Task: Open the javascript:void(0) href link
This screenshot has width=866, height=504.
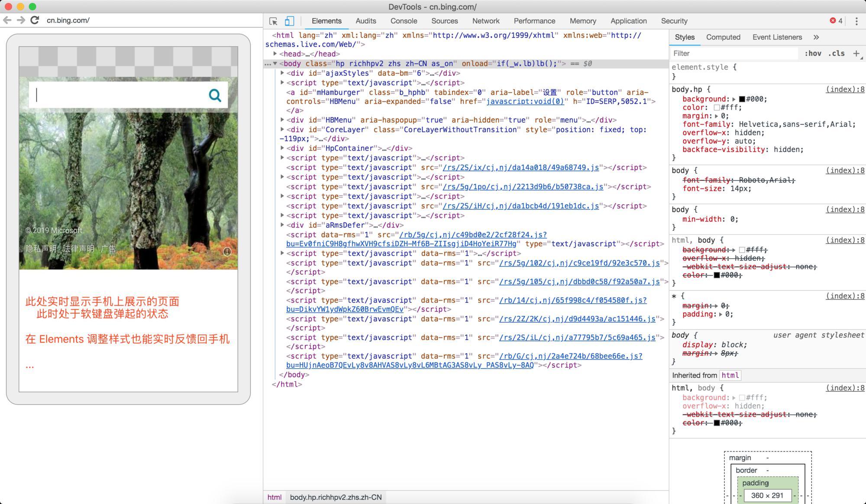Action: tap(525, 102)
